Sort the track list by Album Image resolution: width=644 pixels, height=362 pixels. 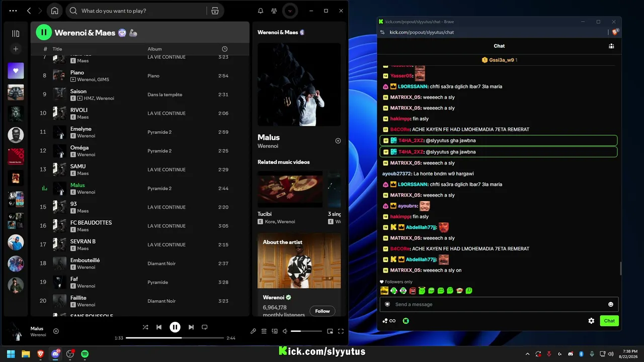tap(154, 49)
